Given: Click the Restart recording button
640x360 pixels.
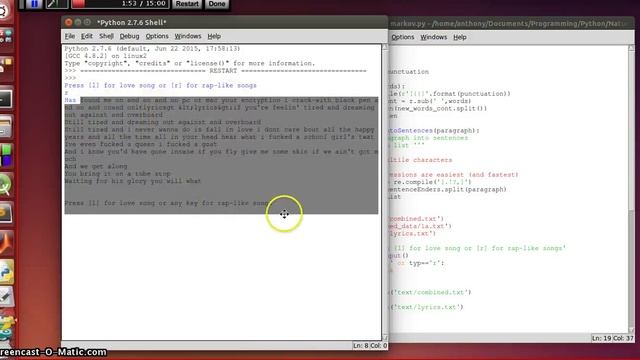Looking at the screenshot, I should pos(187,4).
